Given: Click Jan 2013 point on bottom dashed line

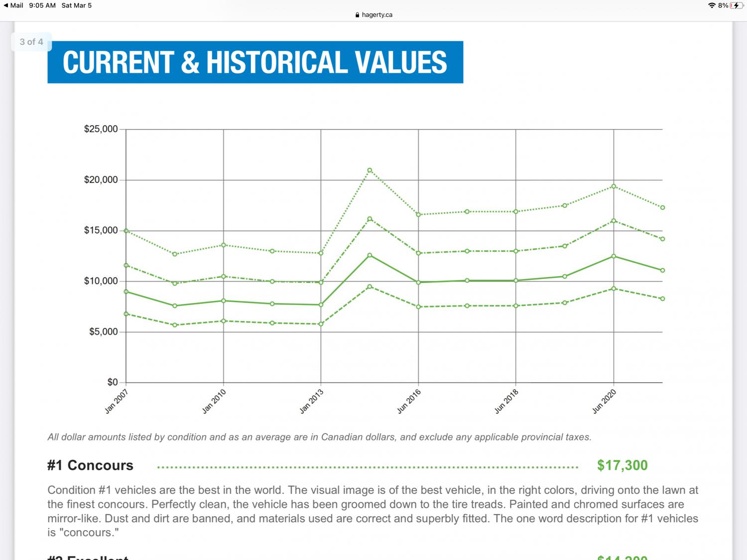Looking at the screenshot, I should pos(321,324).
